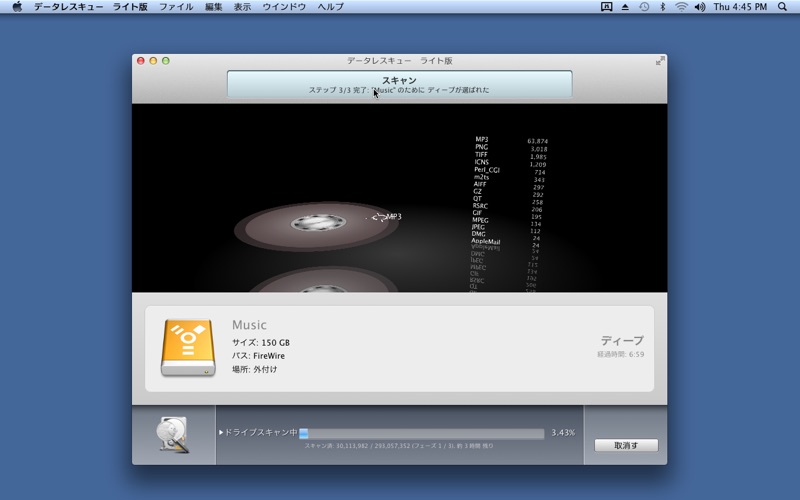Open the Wi-Fi status menu

click(x=681, y=7)
